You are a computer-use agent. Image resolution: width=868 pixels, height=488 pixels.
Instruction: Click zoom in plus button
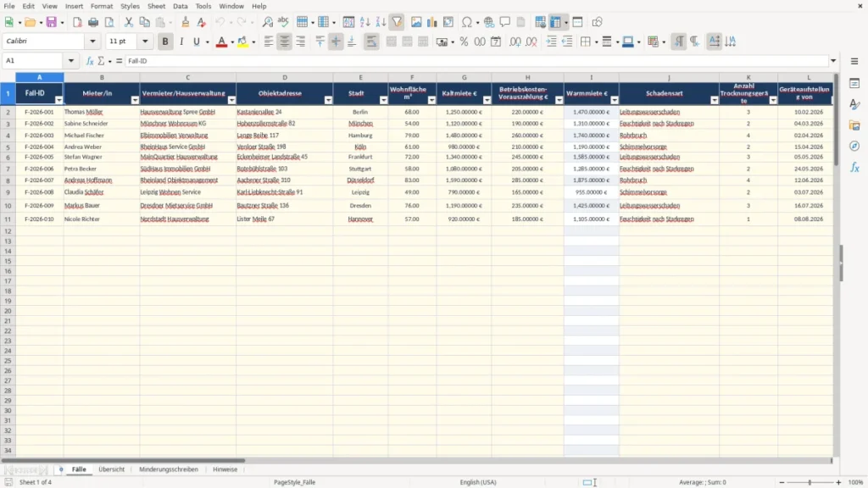[838, 482]
